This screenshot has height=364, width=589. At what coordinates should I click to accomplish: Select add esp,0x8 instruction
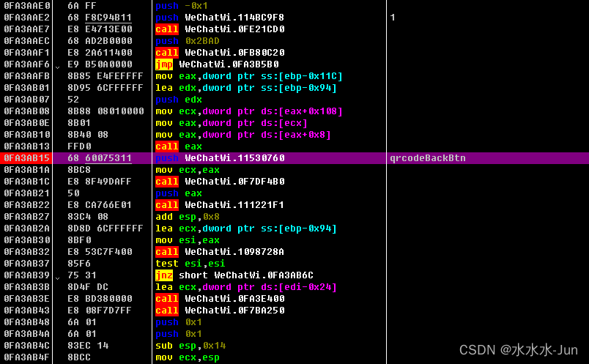point(188,216)
